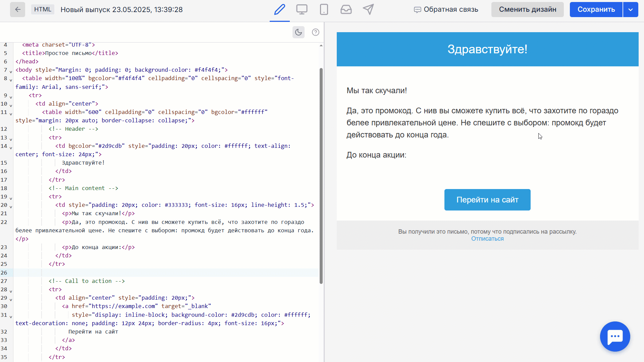The image size is (644, 362).
Task: Collapse the body tag on line 7
Action: (x=11, y=71)
